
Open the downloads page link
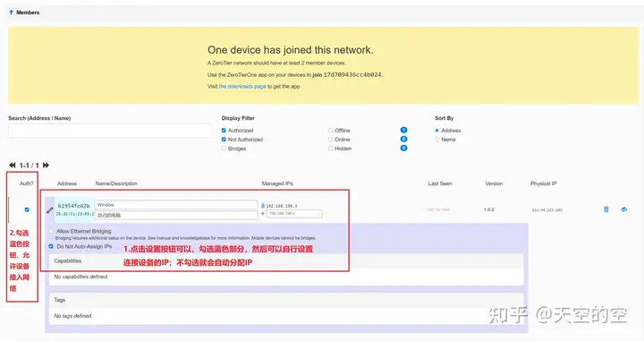[x=242, y=86]
